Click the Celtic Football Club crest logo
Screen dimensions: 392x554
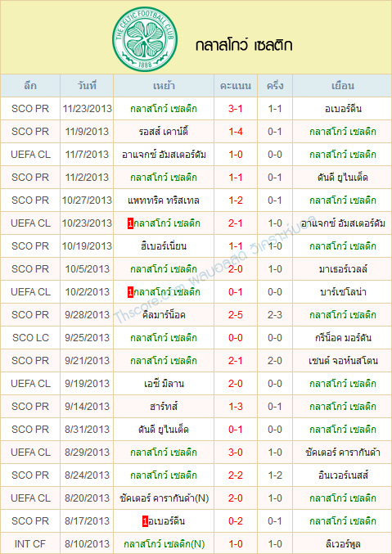coord(145,38)
